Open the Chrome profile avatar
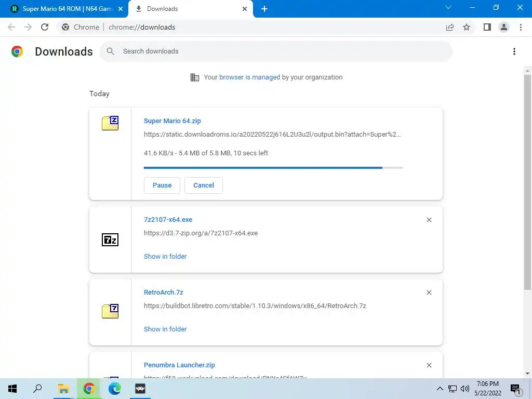532x399 pixels. click(504, 27)
